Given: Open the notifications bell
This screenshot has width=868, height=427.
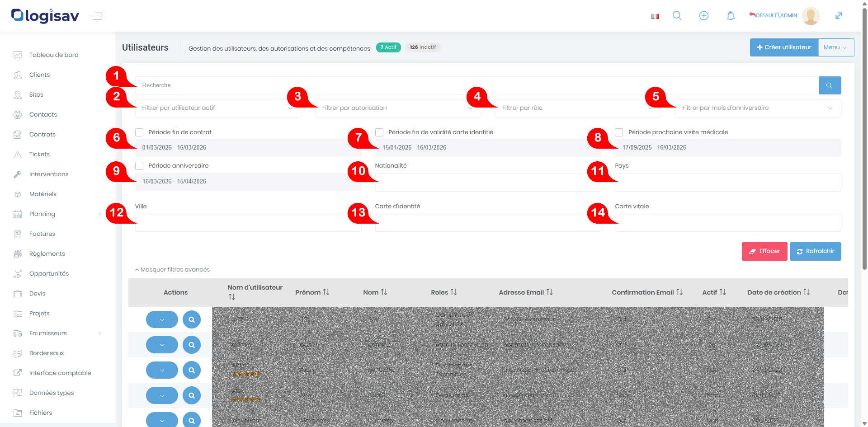Looking at the screenshot, I should tap(731, 16).
